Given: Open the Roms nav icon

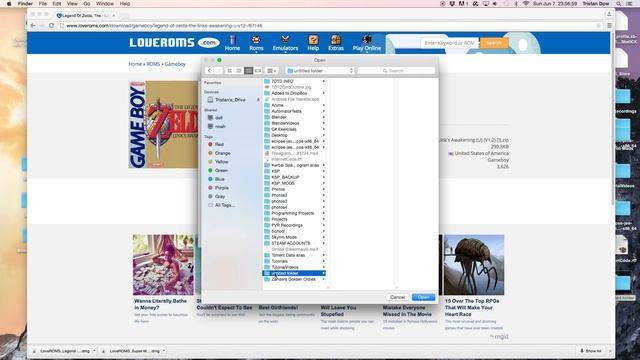Looking at the screenshot, I should 256,43.
